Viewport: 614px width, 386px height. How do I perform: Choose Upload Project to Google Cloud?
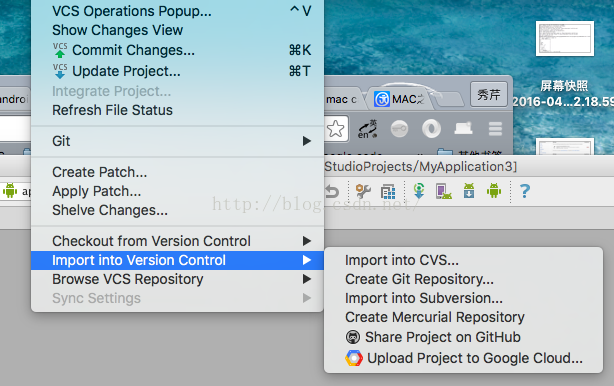(463, 358)
